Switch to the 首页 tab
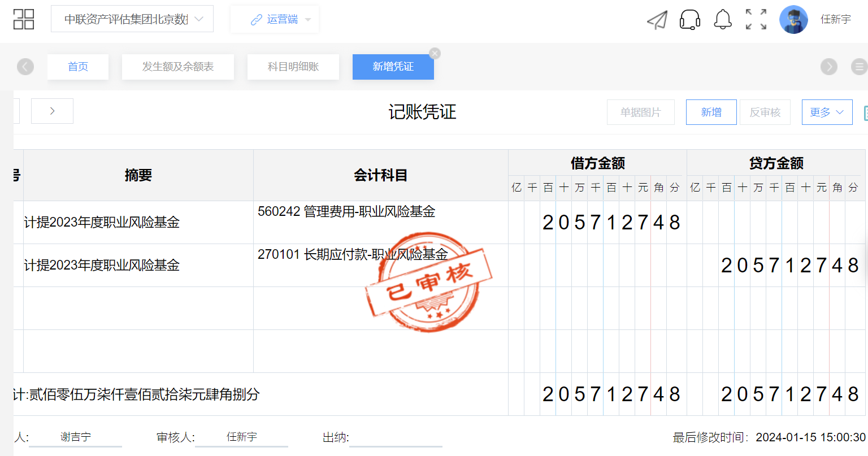The width and height of the screenshot is (868, 456). click(78, 67)
